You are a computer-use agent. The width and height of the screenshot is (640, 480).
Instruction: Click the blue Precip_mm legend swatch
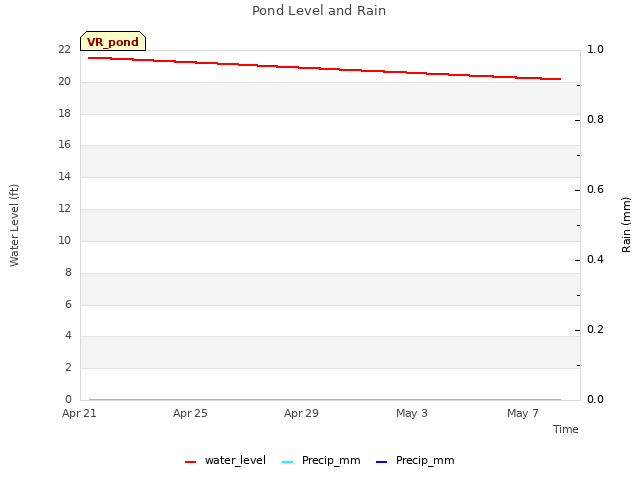381,462
